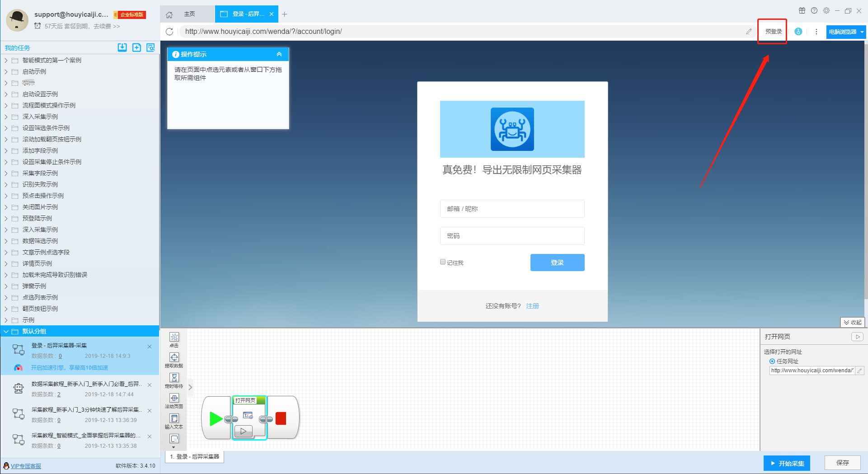Show more components with down arrow

tap(174, 447)
